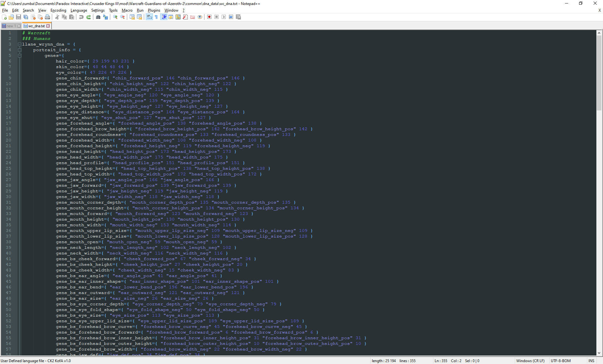Screen dimensions: 603x364
Task: Click the Zoom In magnifier icon
Action: click(115, 17)
